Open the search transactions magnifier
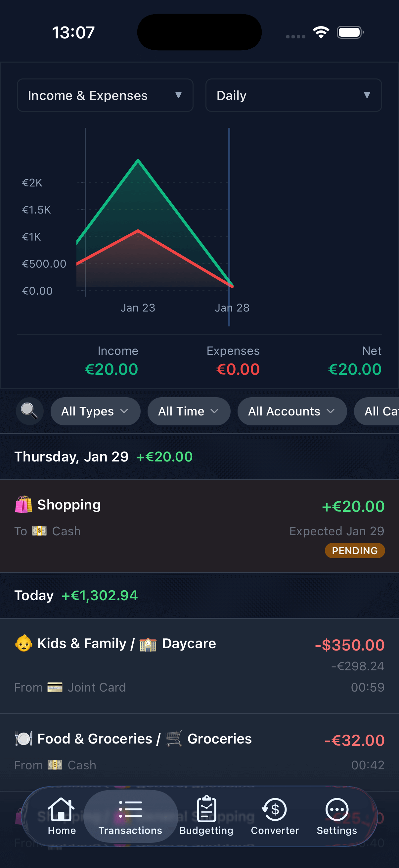This screenshot has height=868, width=399. coord(30,411)
